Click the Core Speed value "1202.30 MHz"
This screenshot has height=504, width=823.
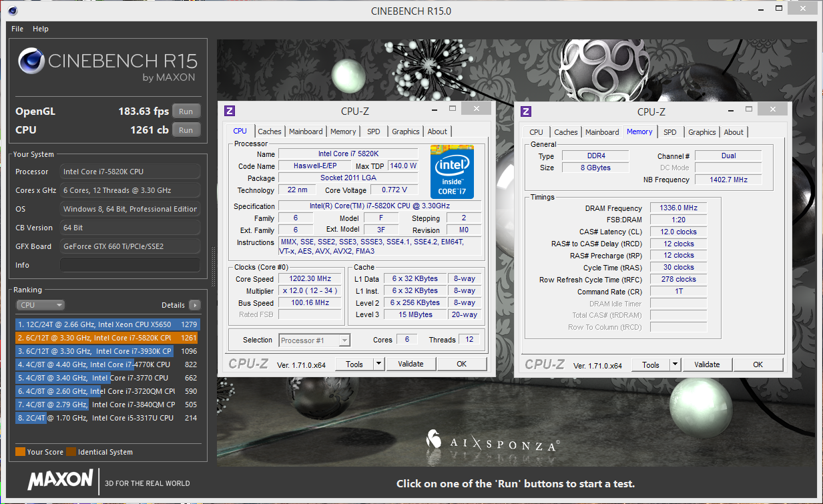pyautogui.click(x=311, y=279)
